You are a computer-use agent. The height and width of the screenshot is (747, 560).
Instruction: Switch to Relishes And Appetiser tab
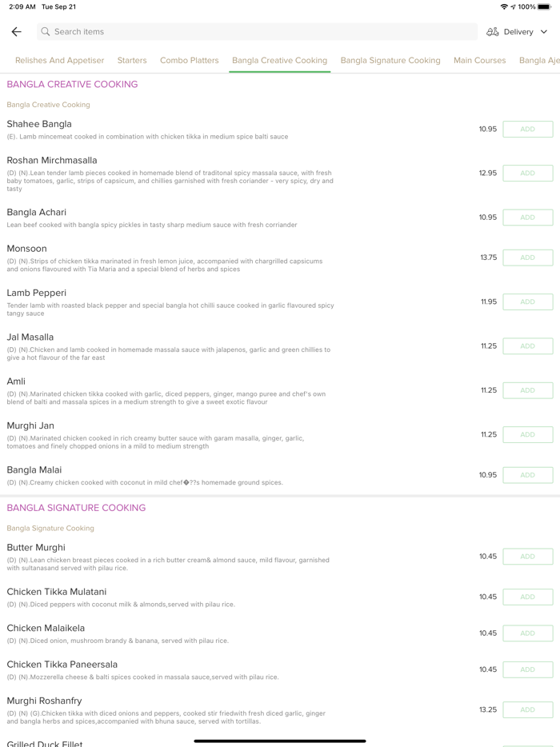click(59, 60)
